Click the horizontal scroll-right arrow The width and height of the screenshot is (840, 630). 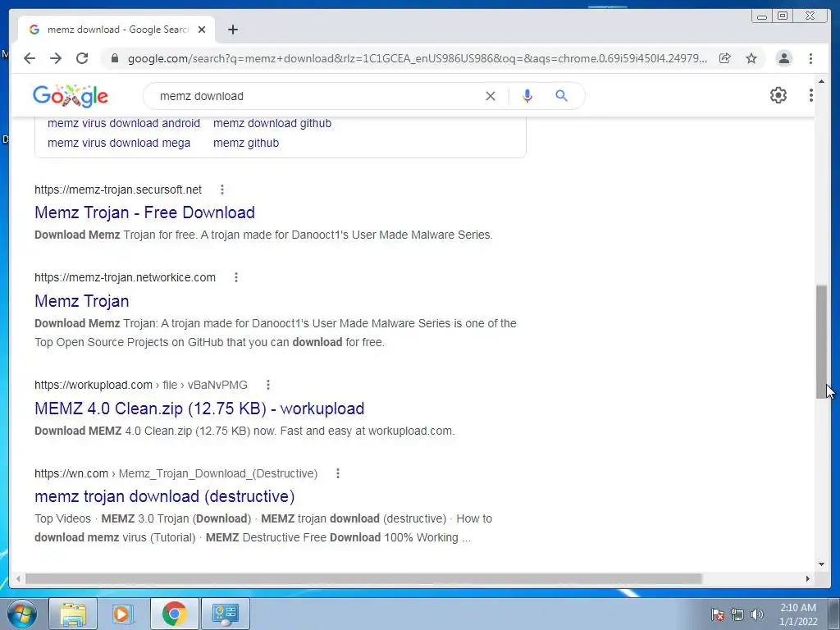[808, 578]
